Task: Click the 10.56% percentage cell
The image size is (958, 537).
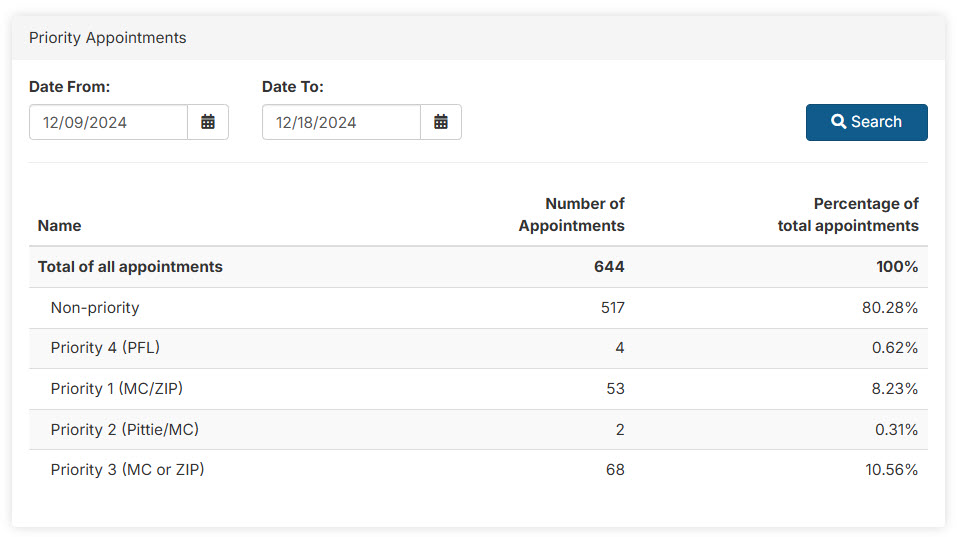Action: point(890,470)
